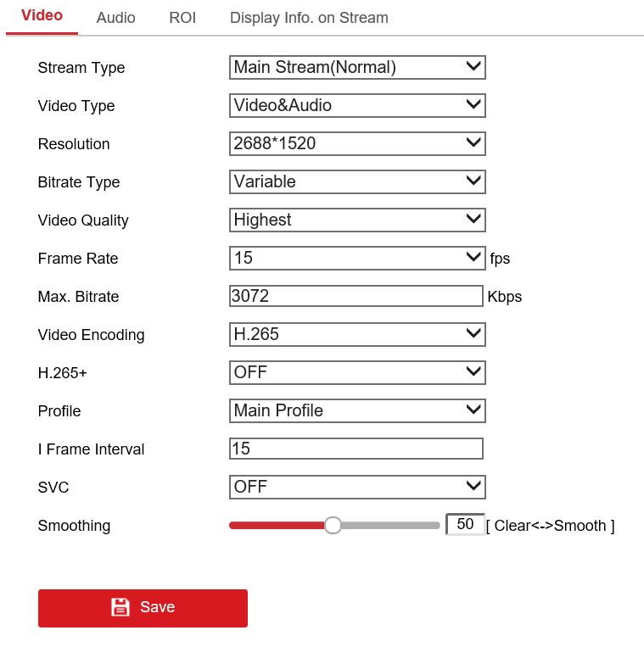Open the Profile dropdown
644x647 pixels.
(x=357, y=410)
